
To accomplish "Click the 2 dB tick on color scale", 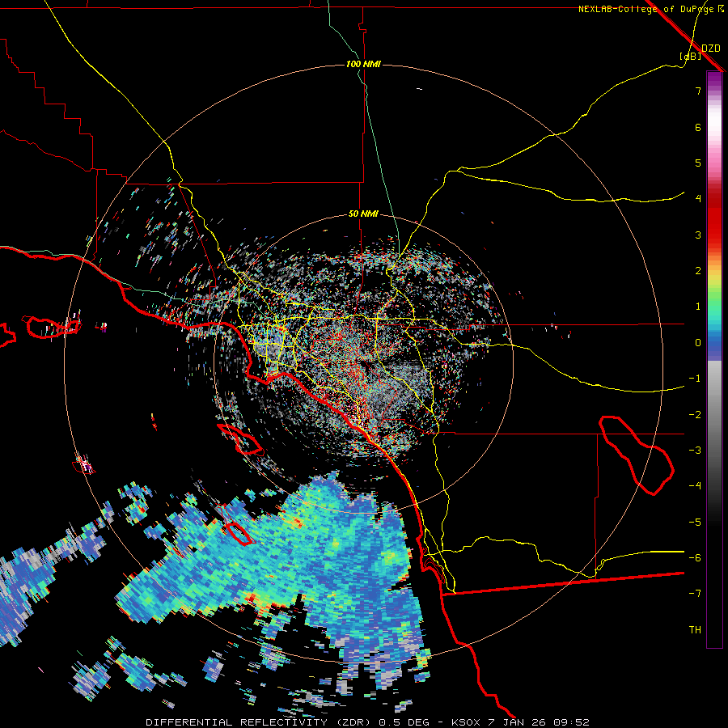I will [x=698, y=271].
